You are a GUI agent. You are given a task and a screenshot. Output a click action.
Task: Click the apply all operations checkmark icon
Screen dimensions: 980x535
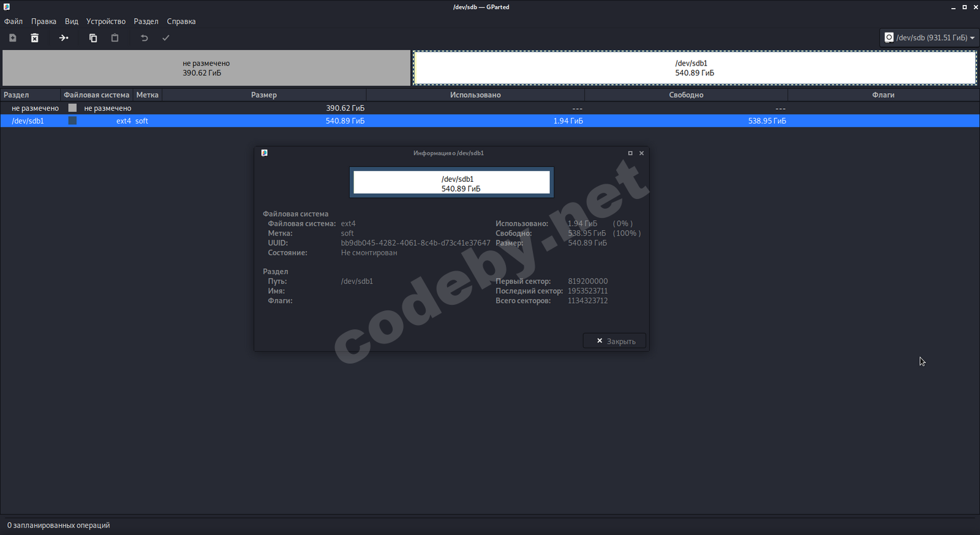[165, 38]
